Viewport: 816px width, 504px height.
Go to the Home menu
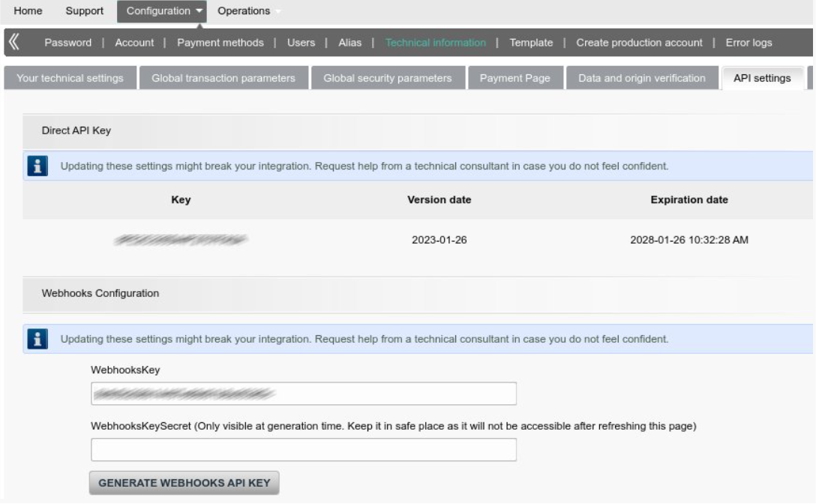(x=28, y=11)
